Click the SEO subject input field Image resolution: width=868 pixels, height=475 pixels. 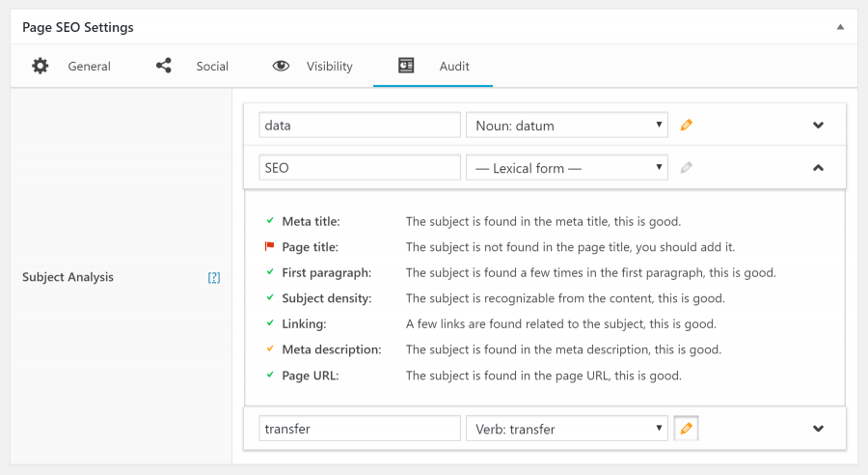click(360, 167)
